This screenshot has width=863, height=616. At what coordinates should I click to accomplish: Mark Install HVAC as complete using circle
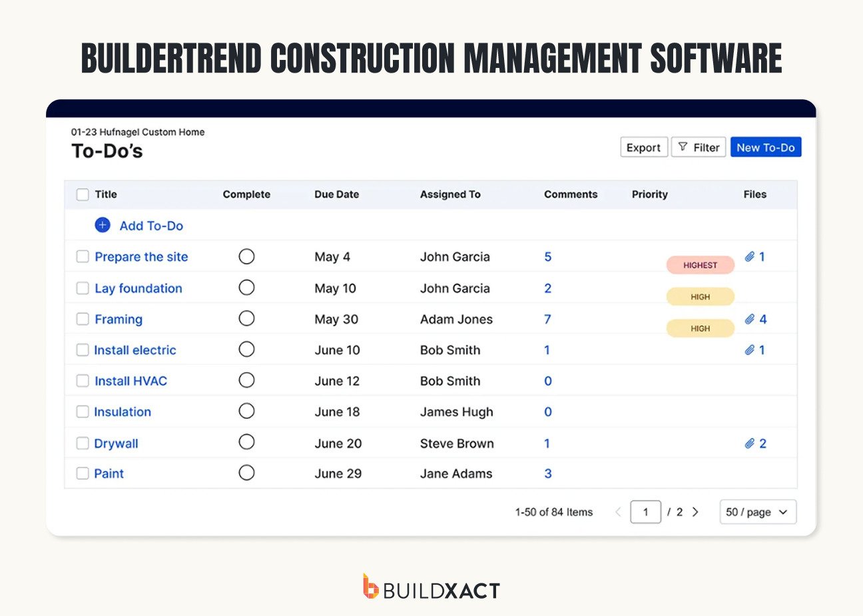click(246, 380)
